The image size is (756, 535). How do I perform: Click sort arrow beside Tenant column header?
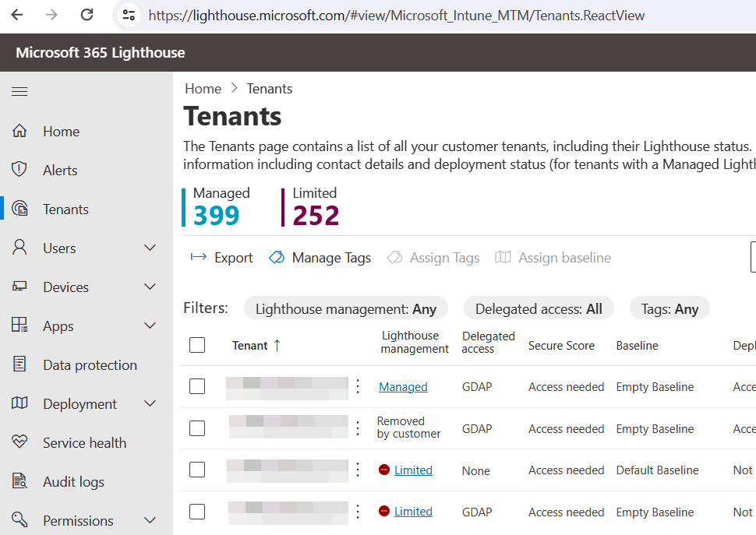point(277,345)
